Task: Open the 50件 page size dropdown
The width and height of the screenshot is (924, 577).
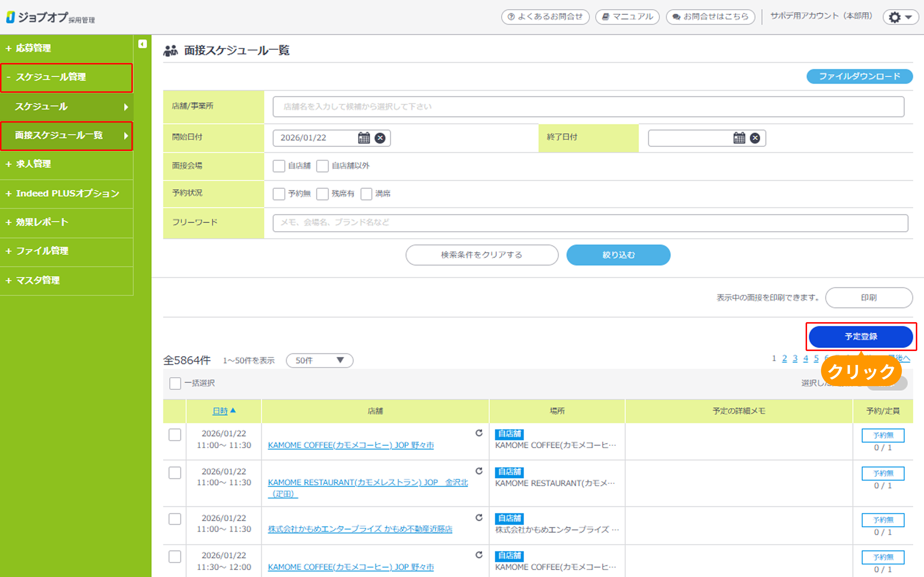Action: [x=319, y=361]
